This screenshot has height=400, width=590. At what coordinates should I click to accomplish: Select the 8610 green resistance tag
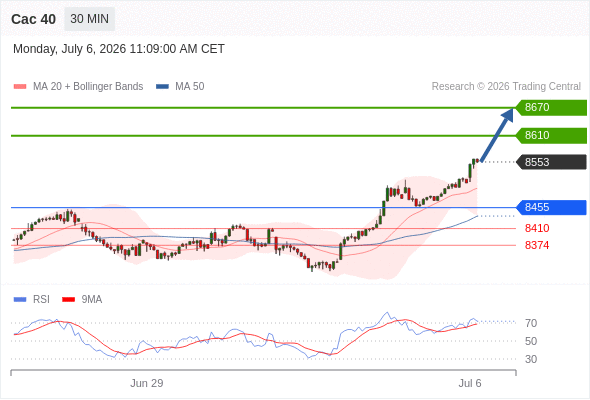551,135
